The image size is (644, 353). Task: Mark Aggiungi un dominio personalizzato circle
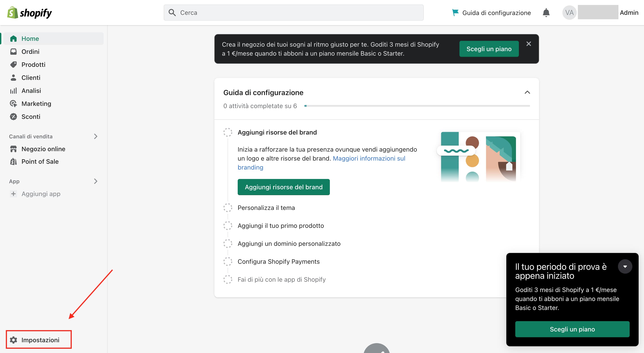pyautogui.click(x=228, y=244)
